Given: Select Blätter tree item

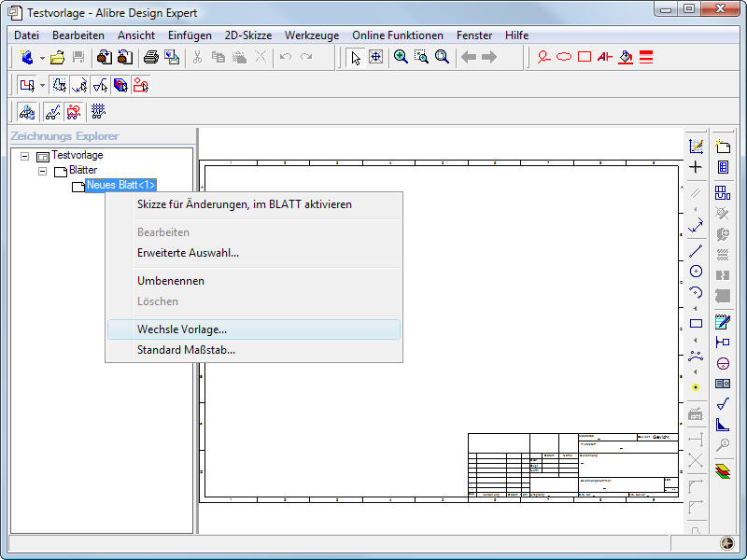Looking at the screenshot, I should click(83, 170).
